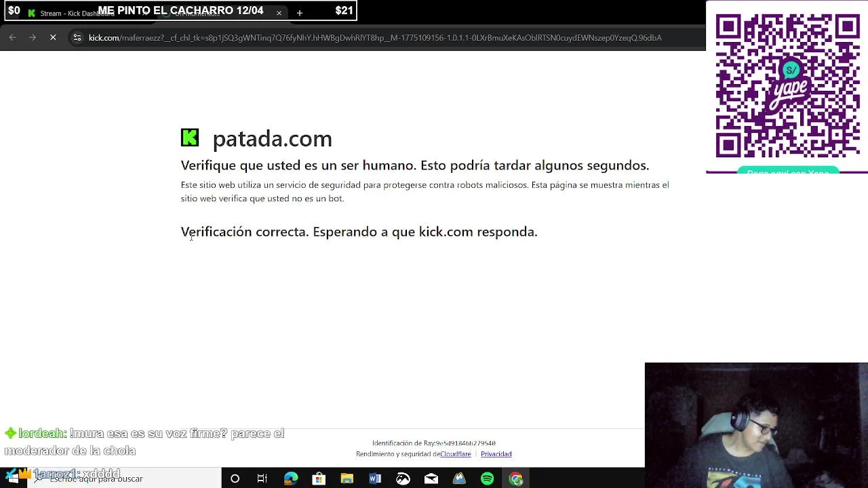
Task: Open File Explorer from taskbar
Action: tap(347, 479)
